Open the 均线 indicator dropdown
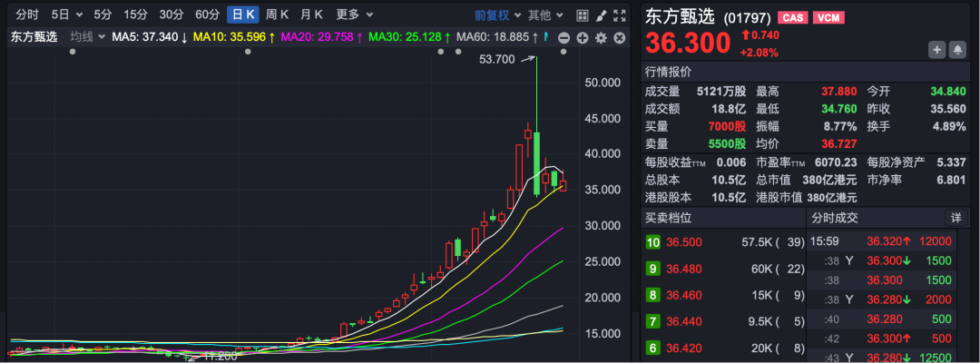This screenshot has height=363, width=980. click(x=87, y=37)
